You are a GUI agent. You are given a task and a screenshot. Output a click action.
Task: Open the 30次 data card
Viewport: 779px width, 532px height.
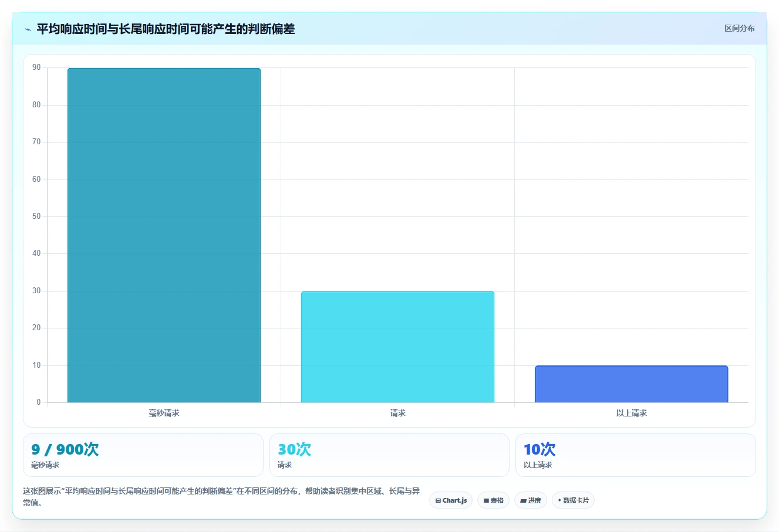tap(389, 455)
